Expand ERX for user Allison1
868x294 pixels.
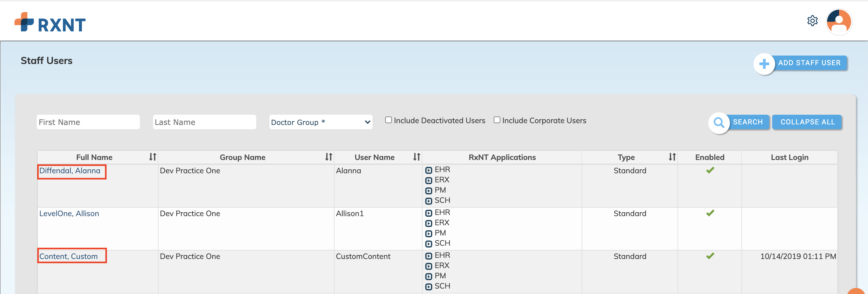[428, 223]
